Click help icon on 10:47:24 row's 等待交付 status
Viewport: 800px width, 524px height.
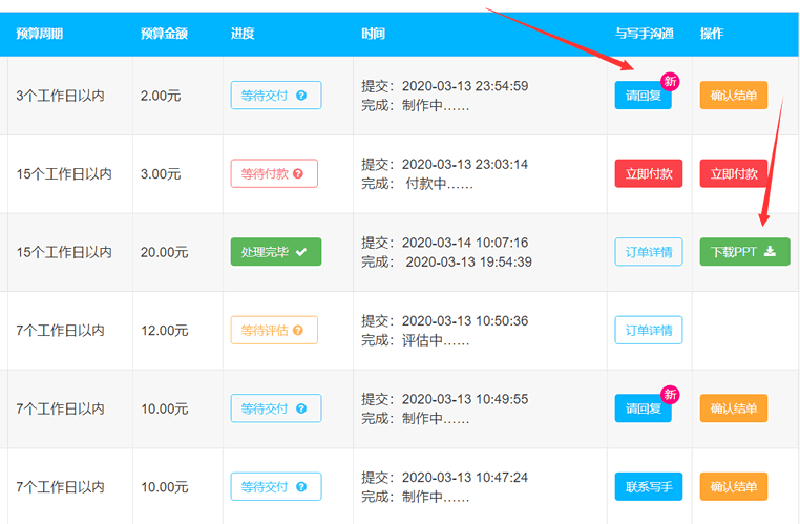[x=302, y=487]
